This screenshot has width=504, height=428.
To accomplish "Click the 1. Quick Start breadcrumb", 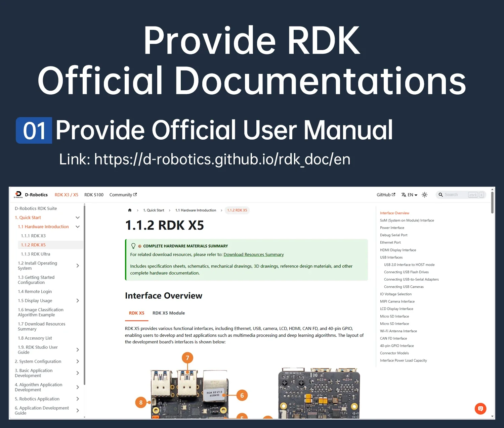I will pos(154,210).
